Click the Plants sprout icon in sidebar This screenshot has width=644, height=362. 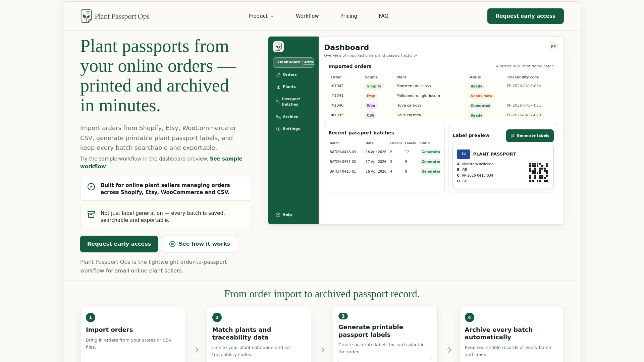click(278, 87)
